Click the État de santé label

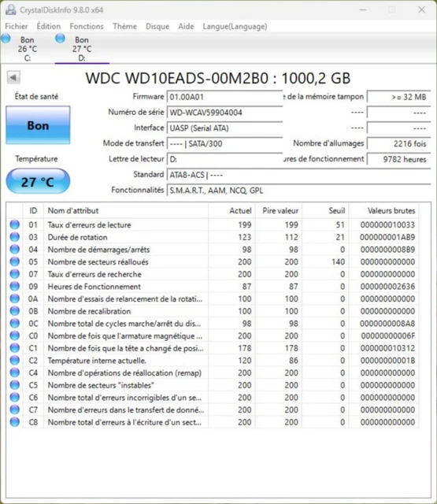point(36,96)
